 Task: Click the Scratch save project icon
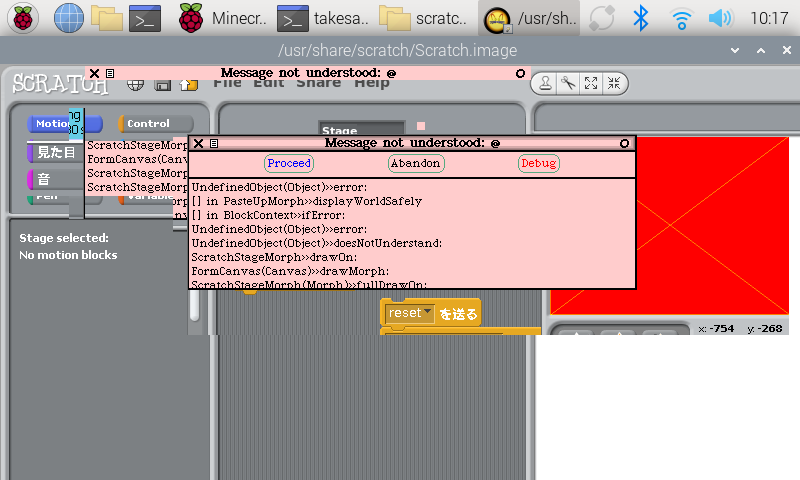[162, 85]
